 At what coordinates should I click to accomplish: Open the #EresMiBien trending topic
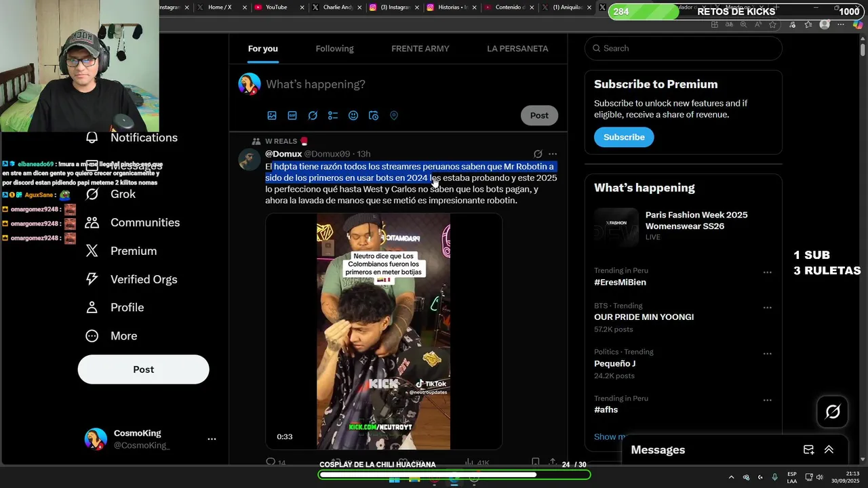point(620,282)
